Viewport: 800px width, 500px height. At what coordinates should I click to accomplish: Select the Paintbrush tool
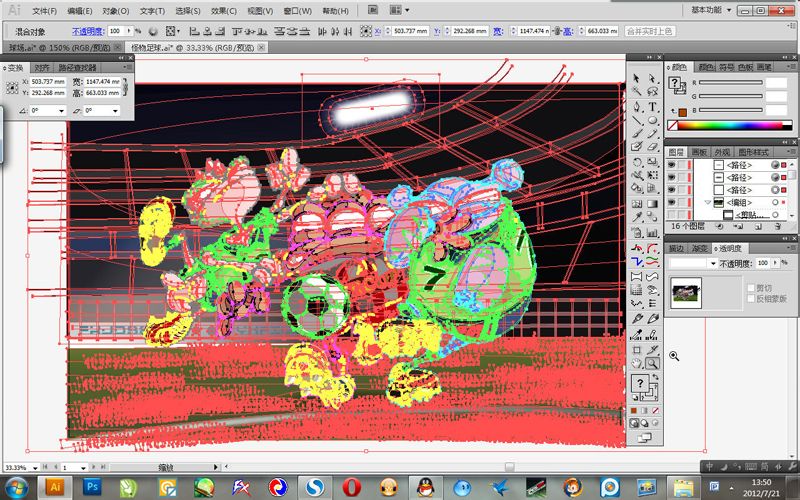pyautogui.click(x=636, y=134)
